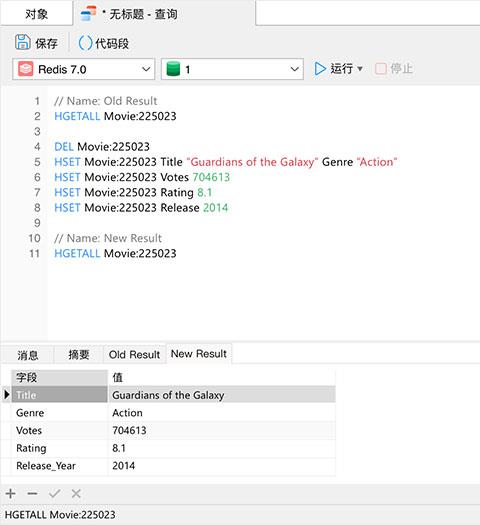480x525 pixels.
Task: Switch to the 对象 objects tab
Action: click(x=36, y=14)
